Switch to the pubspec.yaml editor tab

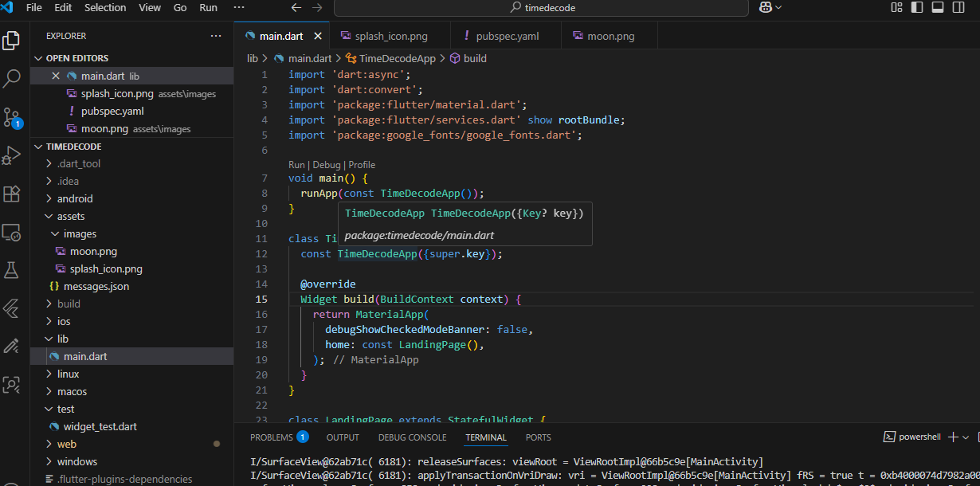tap(507, 36)
